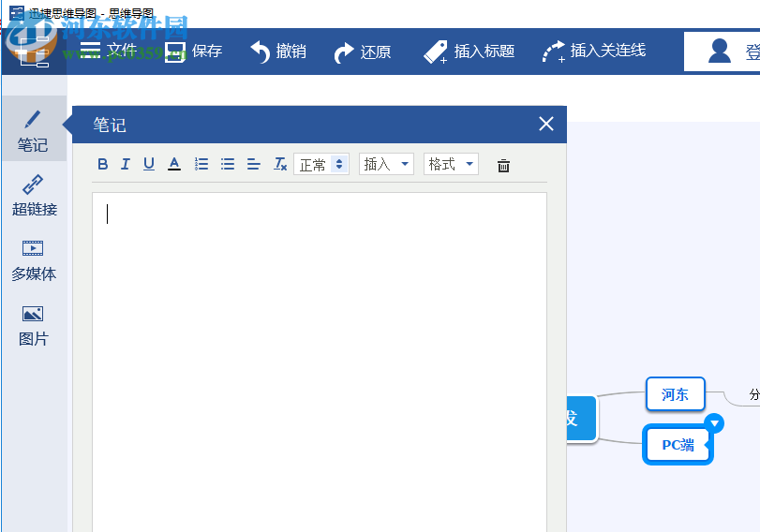This screenshot has width=760, height=532.
Task: Click 插入关连线 insert relation line
Action: (594, 51)
